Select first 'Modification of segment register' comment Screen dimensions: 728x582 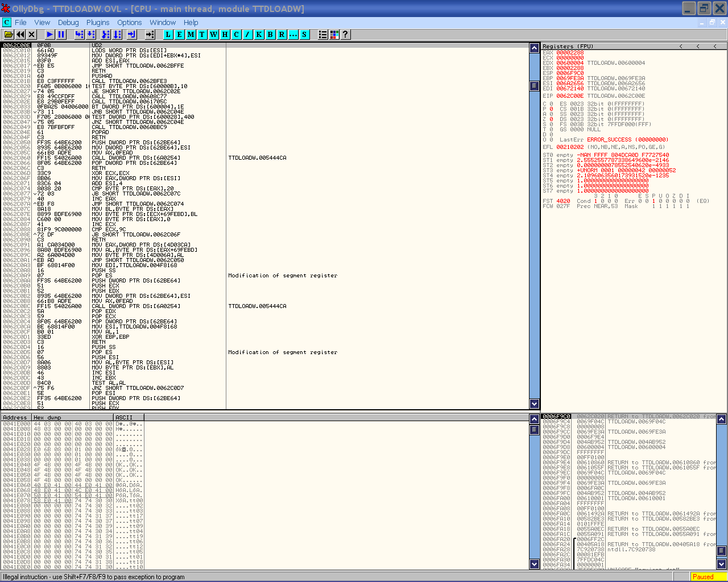[x=283, y=275]
